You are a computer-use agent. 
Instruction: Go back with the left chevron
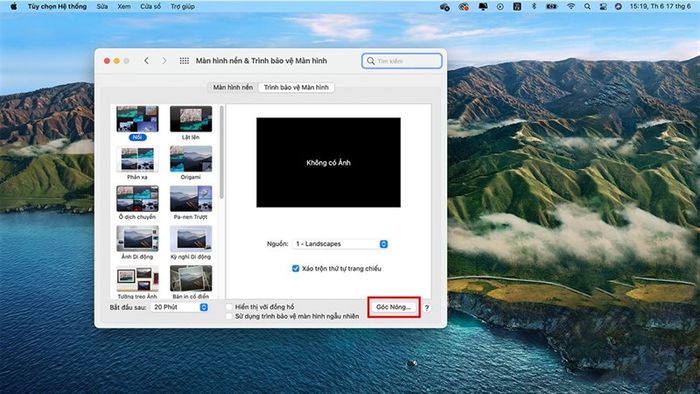(x=146, y=61)
